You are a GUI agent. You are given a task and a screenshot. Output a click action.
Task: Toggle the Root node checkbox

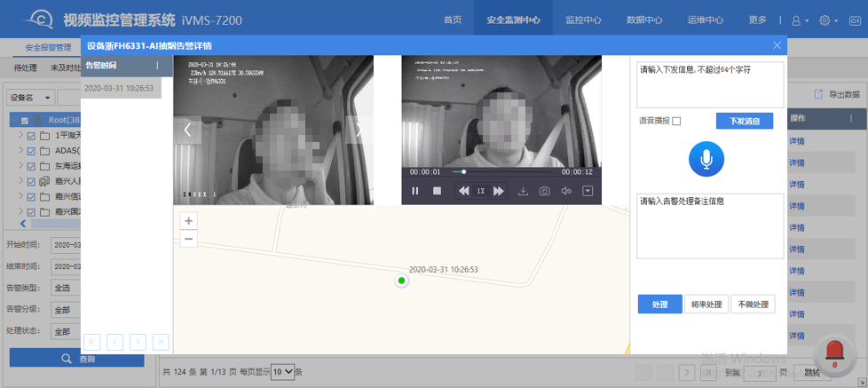click(x=25, y=120)
